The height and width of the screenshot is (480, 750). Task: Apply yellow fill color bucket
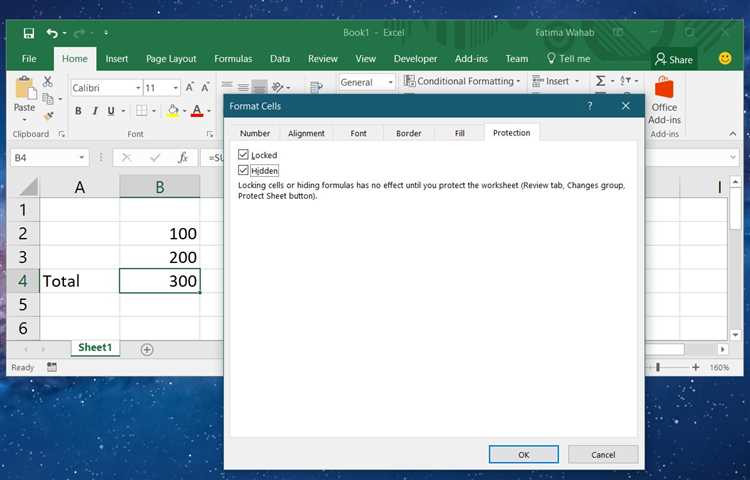click(173, 111)
